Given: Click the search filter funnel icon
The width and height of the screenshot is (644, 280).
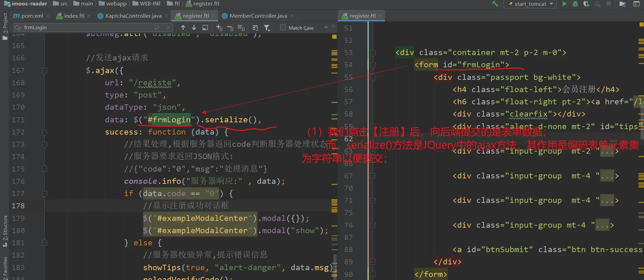Looking at the screenshot, I should 267,28.
